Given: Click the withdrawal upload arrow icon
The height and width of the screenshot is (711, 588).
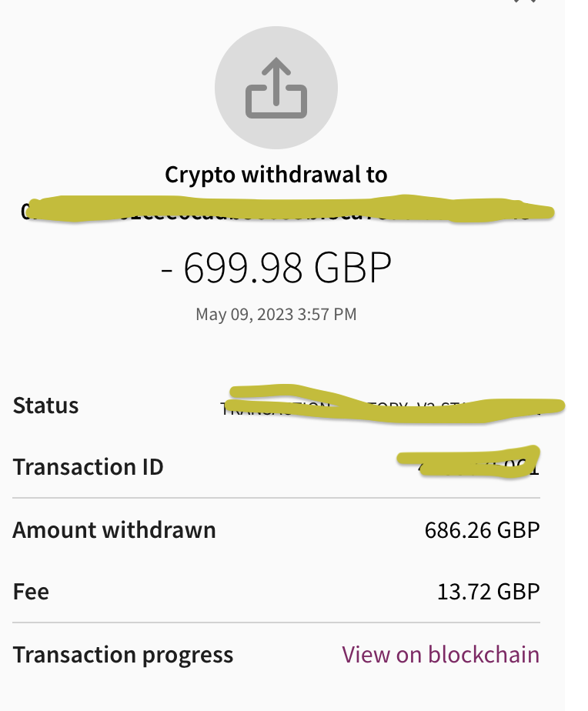Looking at the screenshot, I should click(x=276, y=87).
